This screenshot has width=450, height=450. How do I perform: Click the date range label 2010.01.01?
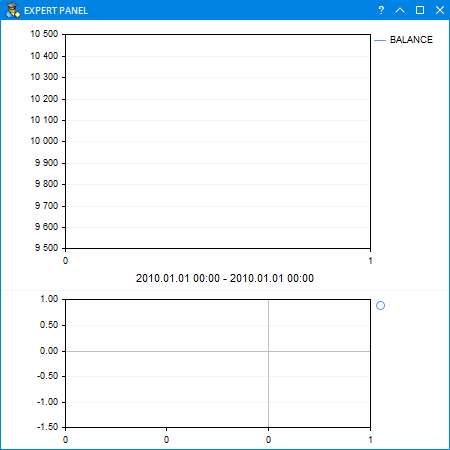(225, 278)
